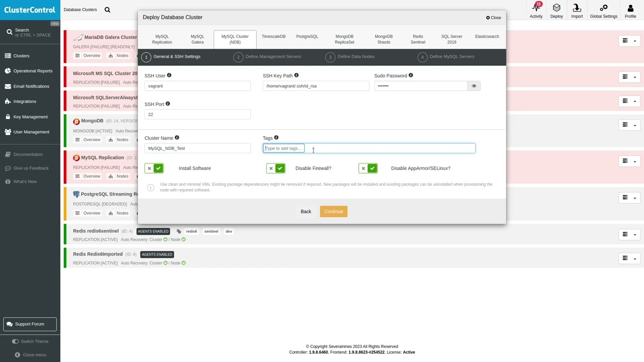Toggle the Disable Firewall switch
644x362 pixels.
(x=276, y=168)
